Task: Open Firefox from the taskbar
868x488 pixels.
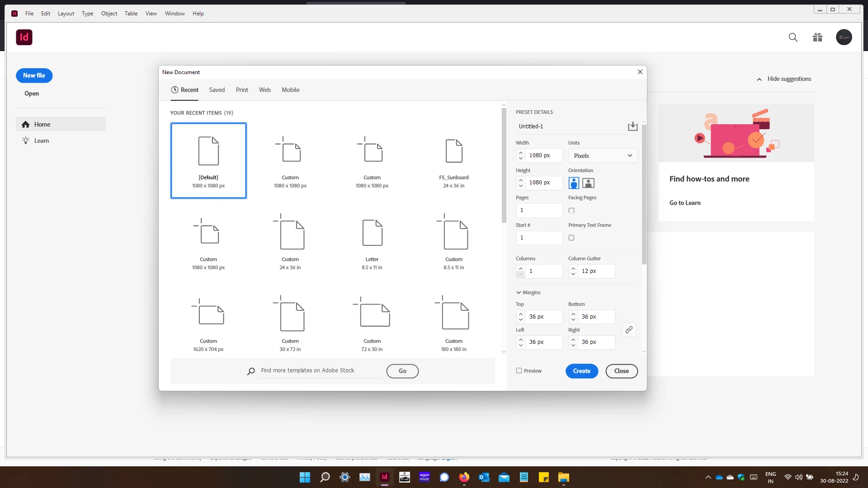Action: tap(464, 477)
